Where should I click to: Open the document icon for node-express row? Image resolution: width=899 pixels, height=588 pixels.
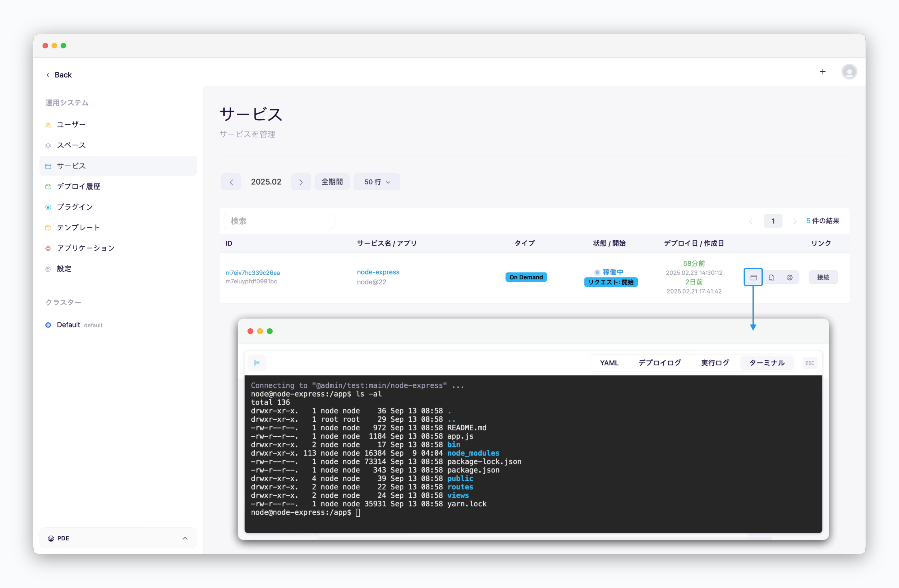771,278
